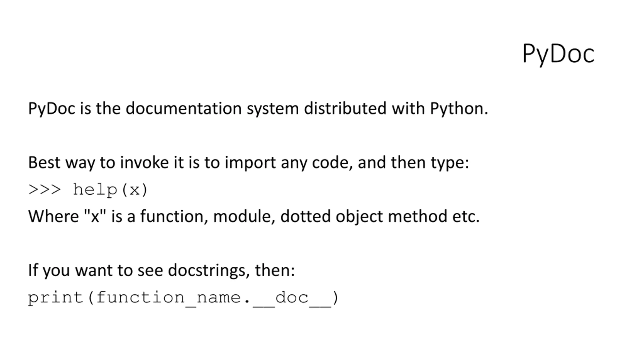Click the print(function_name.__doc__) code line

184,298
